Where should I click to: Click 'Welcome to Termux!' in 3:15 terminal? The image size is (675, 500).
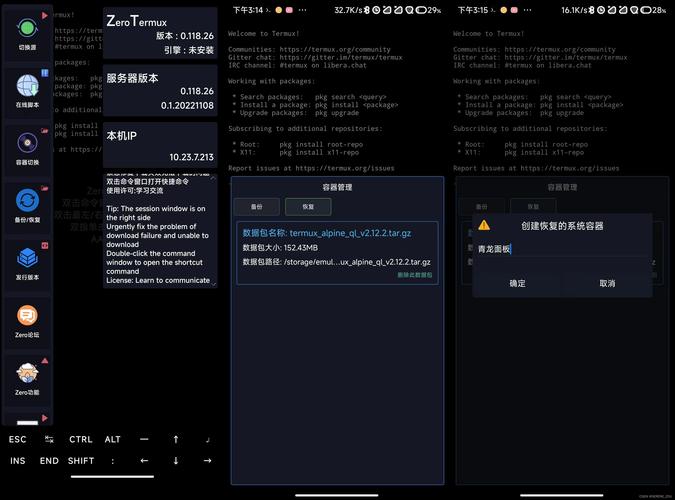(489, 34)
